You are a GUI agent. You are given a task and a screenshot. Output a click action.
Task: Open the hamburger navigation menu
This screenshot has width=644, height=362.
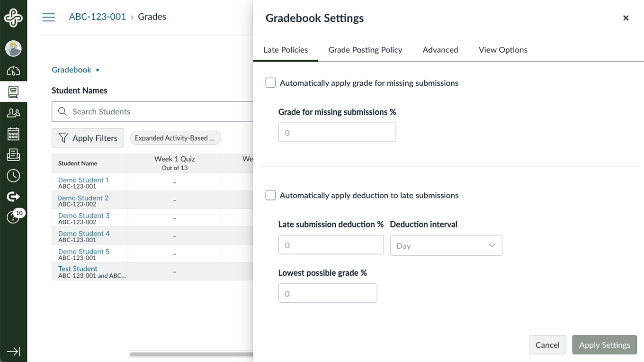point(48,17)
